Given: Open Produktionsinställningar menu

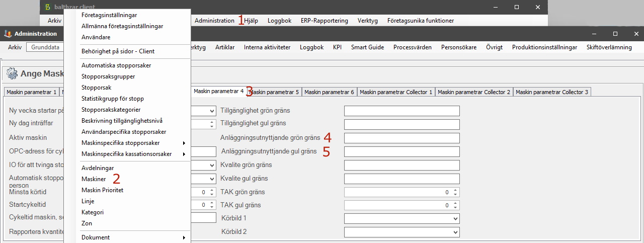Looking at the screenshot, I should [544, 47].
